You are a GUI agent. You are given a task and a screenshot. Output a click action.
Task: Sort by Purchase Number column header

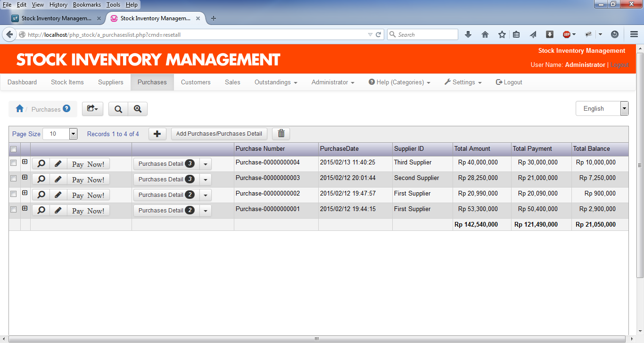[x=260, y=148]
